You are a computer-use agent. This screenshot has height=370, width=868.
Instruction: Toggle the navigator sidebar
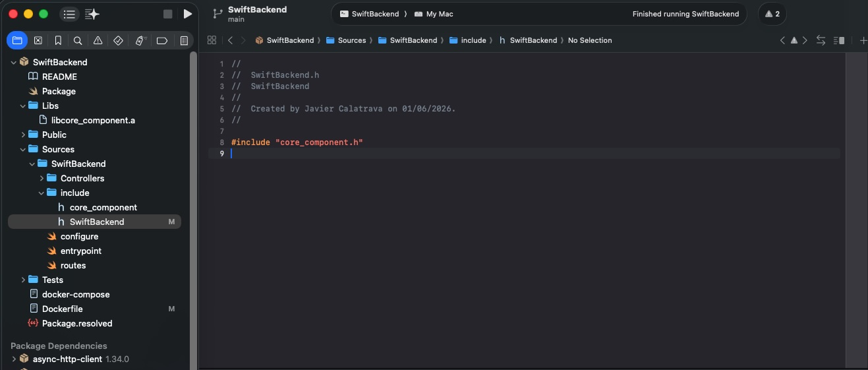(69, 14)
